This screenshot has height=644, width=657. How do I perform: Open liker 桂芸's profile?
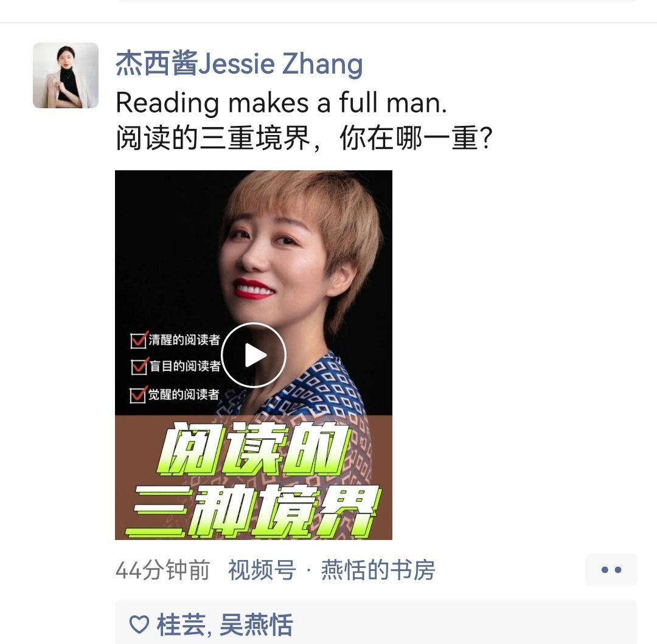[181, 625]
